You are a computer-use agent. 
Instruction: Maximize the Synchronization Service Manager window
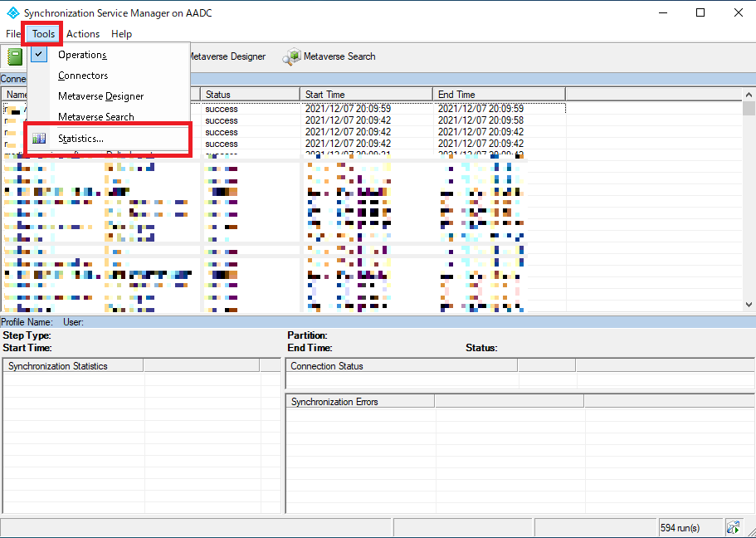(700, 13)
